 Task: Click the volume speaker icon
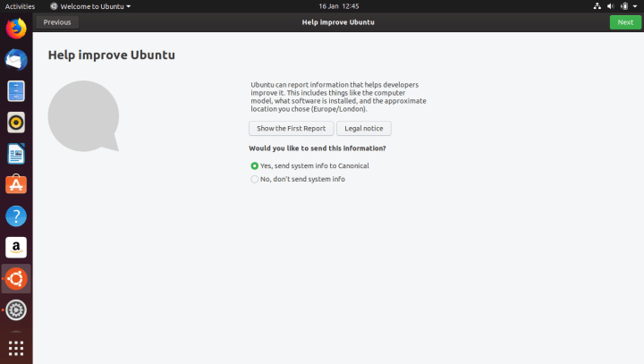(x=611, y=6)
